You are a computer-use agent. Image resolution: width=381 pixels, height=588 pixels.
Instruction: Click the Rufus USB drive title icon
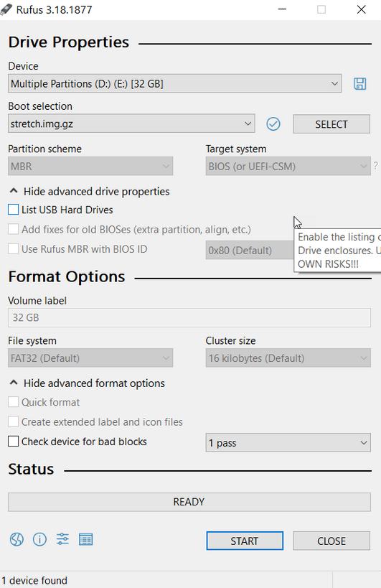tap(6, 9)
